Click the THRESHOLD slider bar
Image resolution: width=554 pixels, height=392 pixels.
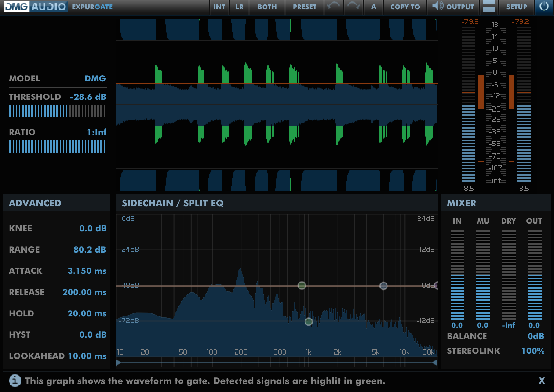point(57,111)
